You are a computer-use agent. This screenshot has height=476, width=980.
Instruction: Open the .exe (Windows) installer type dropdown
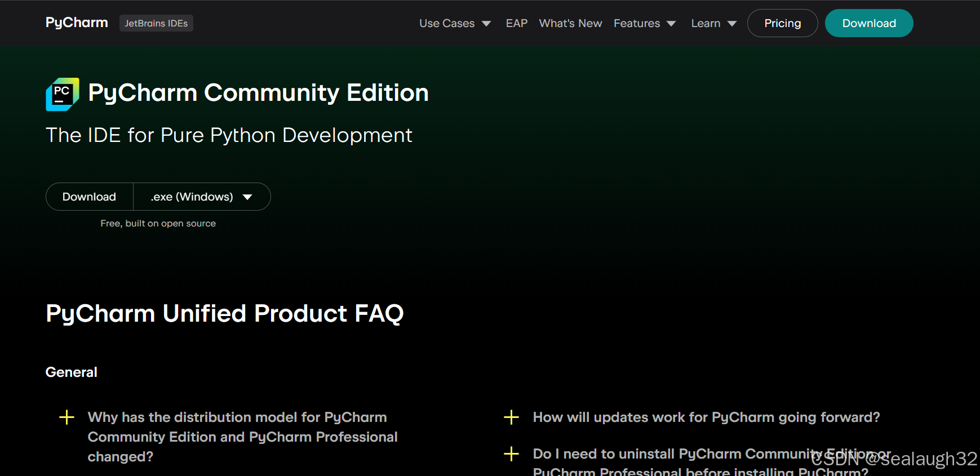(202, 197)
